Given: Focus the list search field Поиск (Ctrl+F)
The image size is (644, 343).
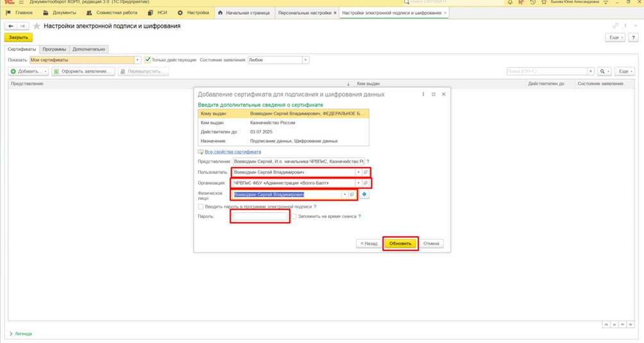Looking at the screenshot, I should (x=547, y=71).
